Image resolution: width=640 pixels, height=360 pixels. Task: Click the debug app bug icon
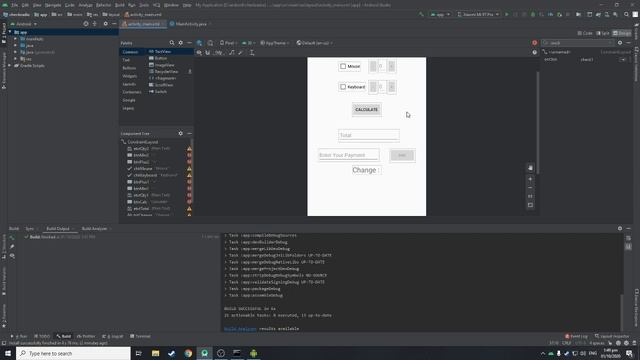click(533, 14)
